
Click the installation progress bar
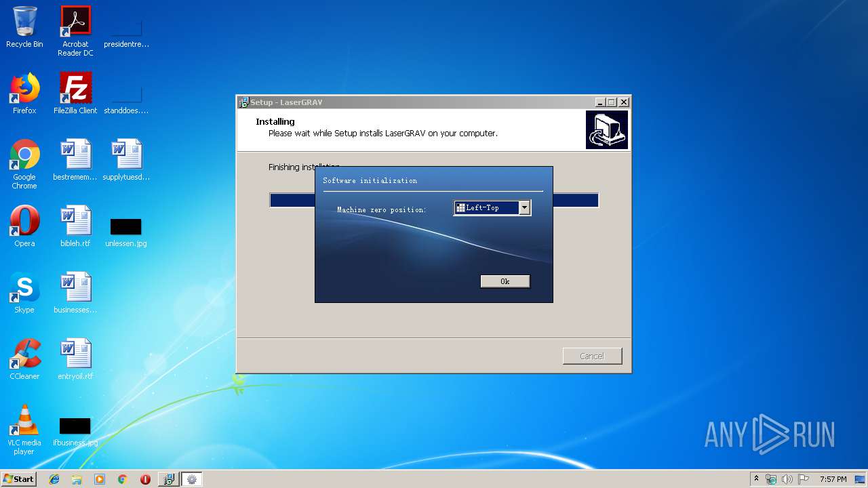434,200
